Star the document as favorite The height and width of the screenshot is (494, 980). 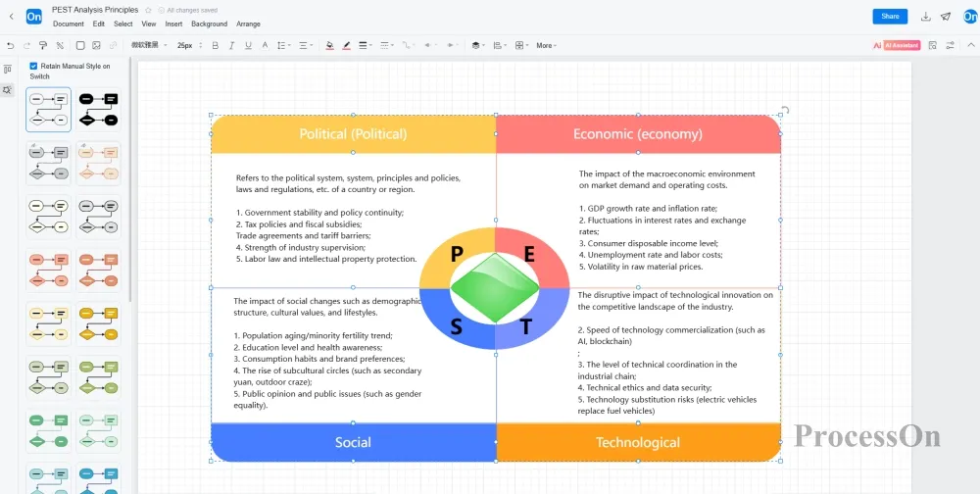point(148,10)
